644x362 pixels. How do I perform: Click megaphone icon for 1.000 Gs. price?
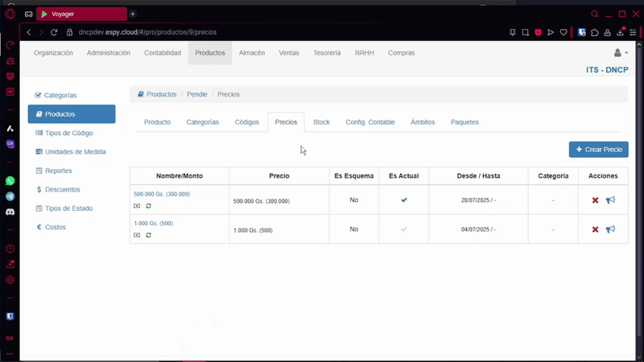coord(610,229)
